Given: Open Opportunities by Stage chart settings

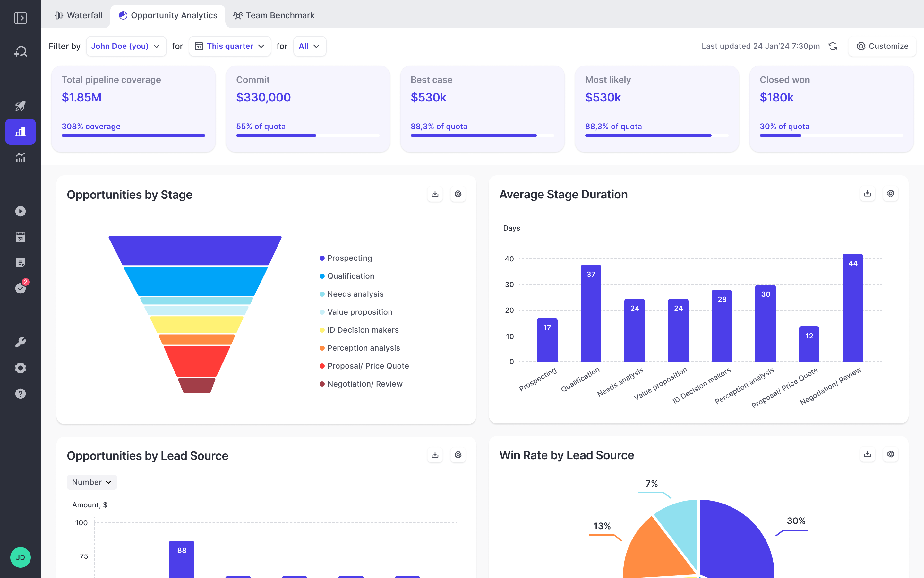Looking at the screenshot, I should click(458, 194).
